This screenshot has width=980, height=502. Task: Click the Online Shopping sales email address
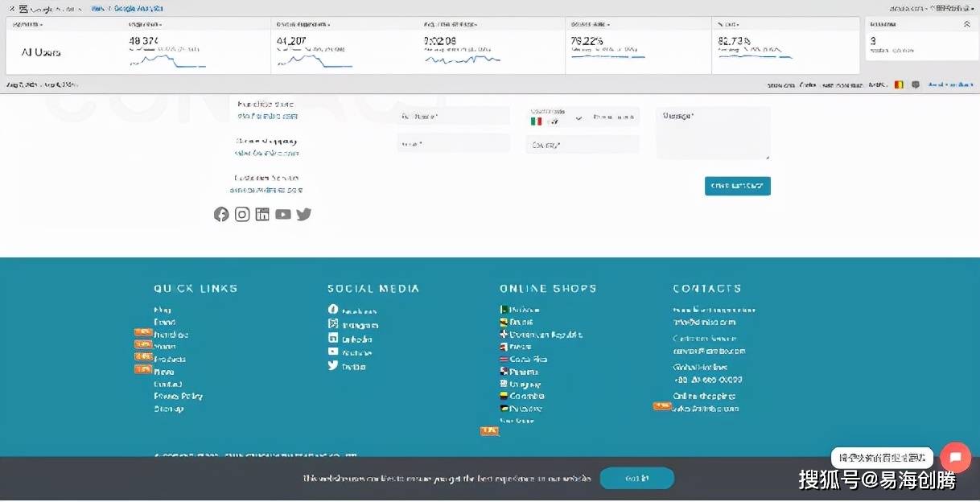(706, 409)
